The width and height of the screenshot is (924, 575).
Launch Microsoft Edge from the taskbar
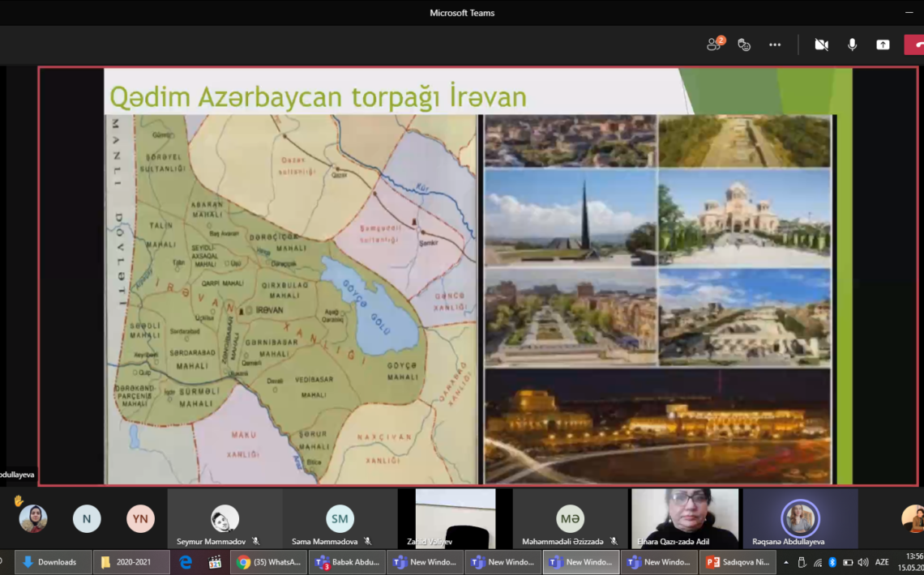pos(186,562)
